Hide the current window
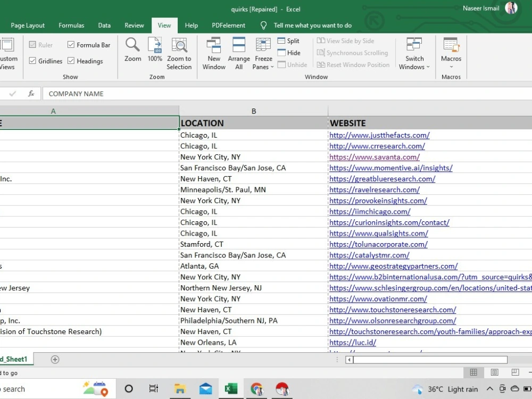The width and height of the screenshot is (532, 399). click(x=289, y=53)
